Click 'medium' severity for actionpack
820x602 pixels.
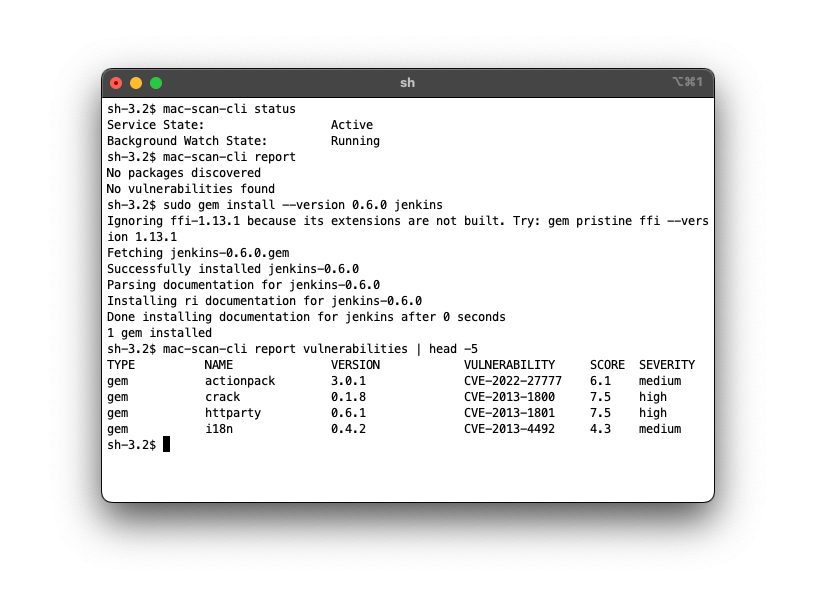pyautogui.click(x=660, y=381)
